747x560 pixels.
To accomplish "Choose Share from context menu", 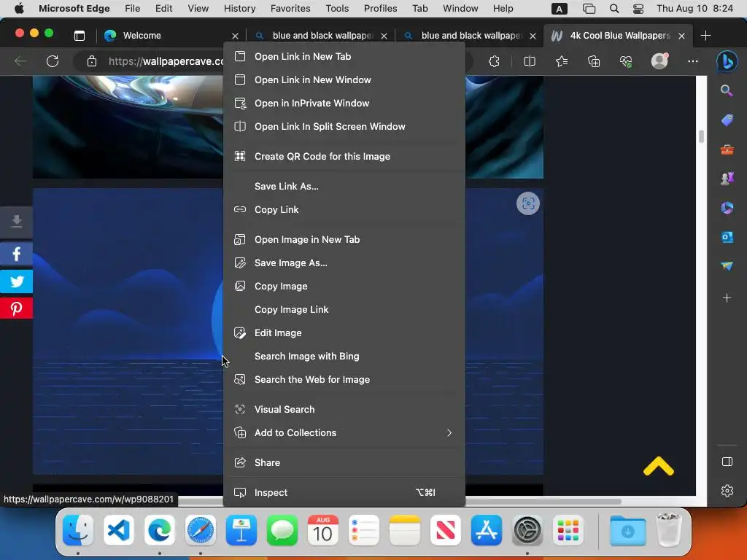I will [x=344, y=463].
